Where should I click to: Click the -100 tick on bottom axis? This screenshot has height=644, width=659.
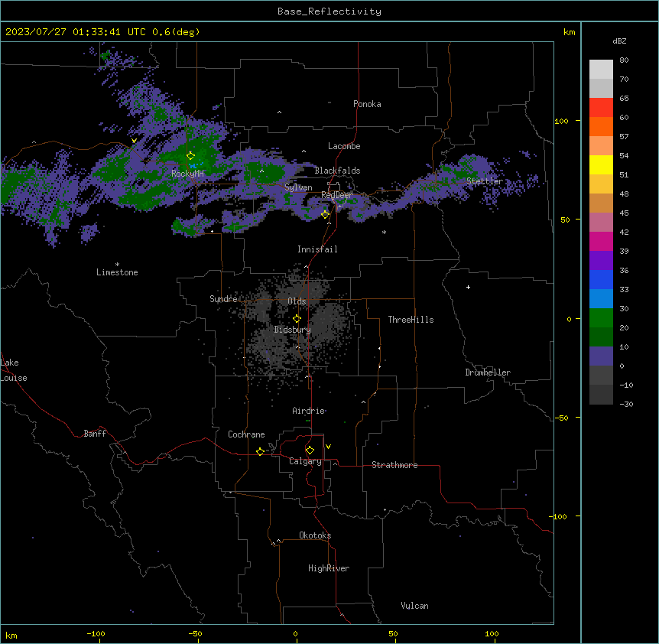(96, 633)
